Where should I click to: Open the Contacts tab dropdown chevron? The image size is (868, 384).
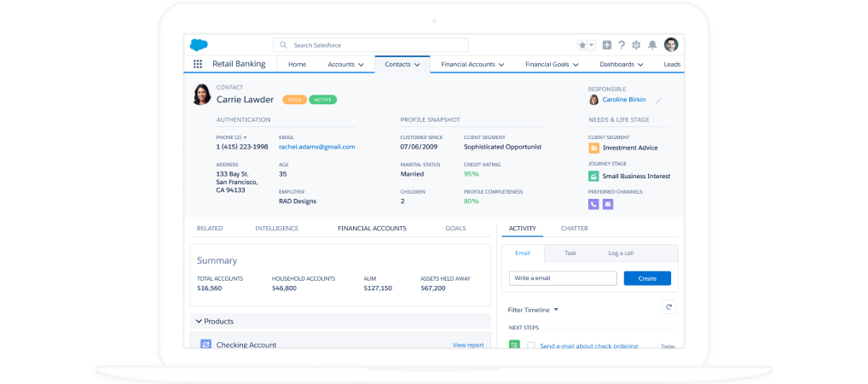(x=418, y=65)
